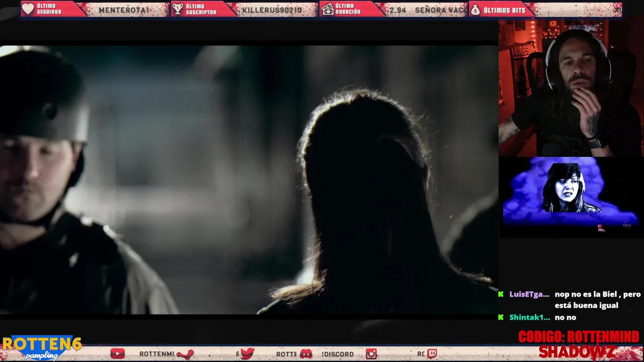Click the ROTTE label next to Twitter
644x362 pixels.
tap(286, 354)
